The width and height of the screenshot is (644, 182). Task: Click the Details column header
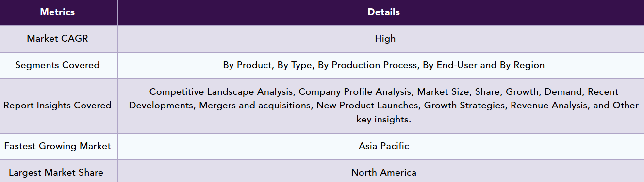[x=383, y=12]
